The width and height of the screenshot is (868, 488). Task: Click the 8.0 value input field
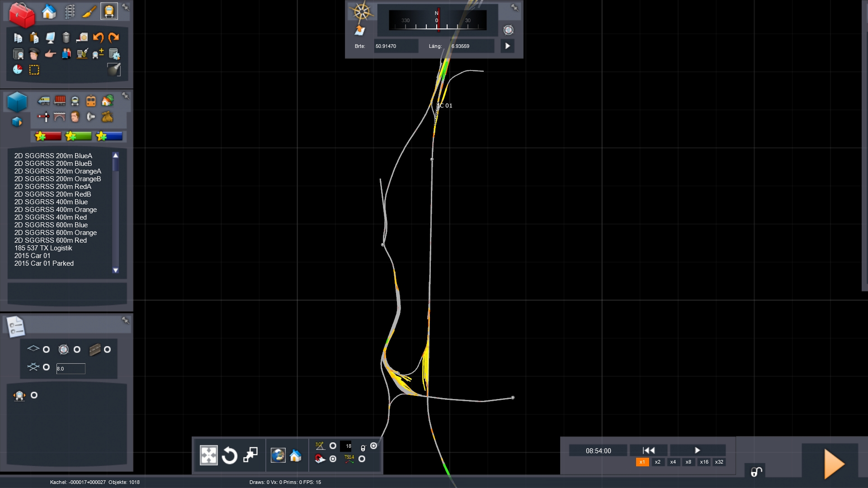71,369
